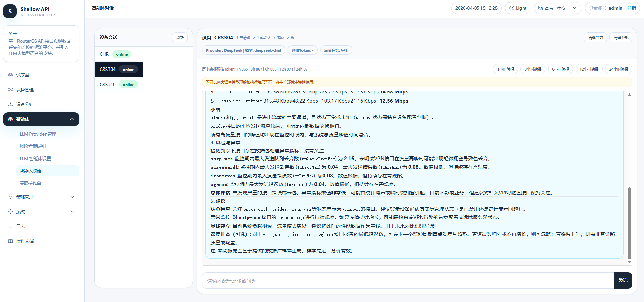The width and height of the screenshot is (644, 302).
Task: Click the device management icon beside 设备管理
Action: pyautogui.click(x=10, y=90)
